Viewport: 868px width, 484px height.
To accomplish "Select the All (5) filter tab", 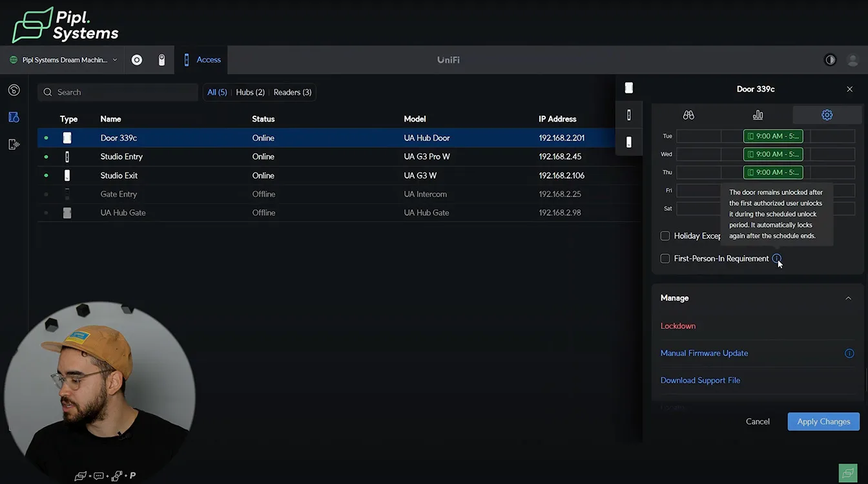I will 217,92.
